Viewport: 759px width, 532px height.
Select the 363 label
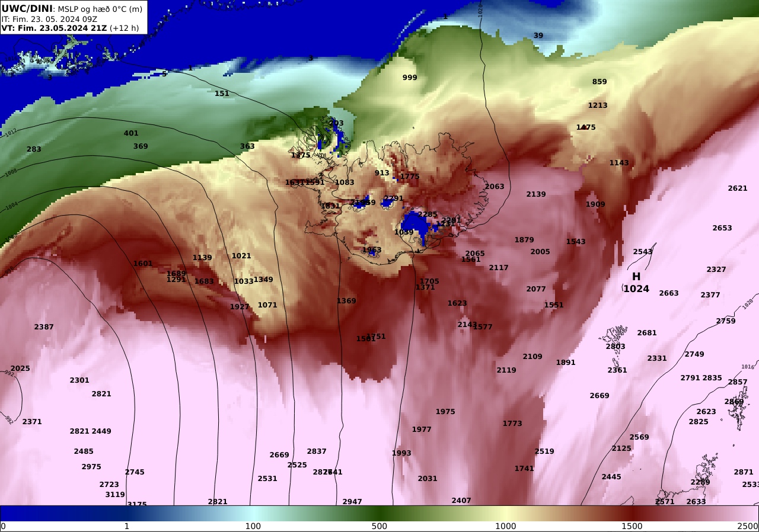tap(247, 146)
